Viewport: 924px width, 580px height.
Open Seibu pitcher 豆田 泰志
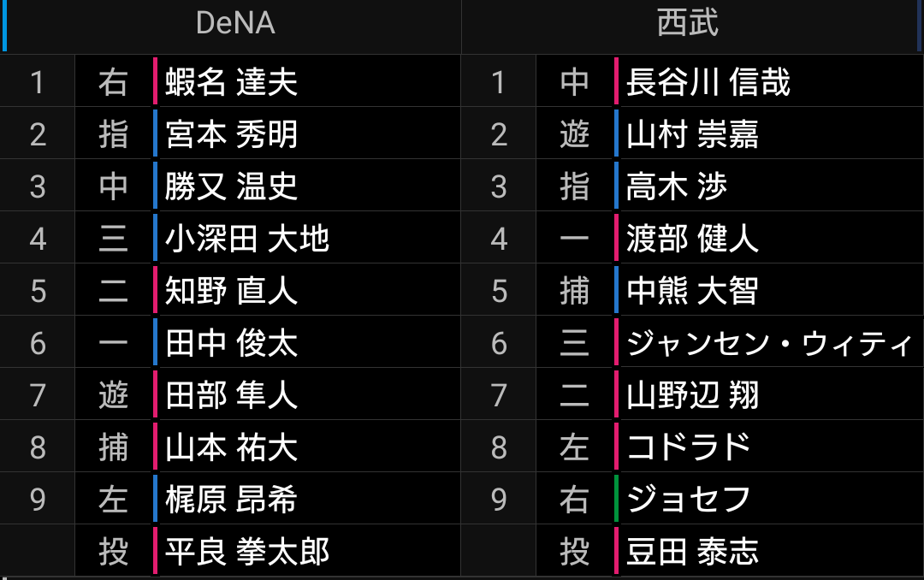coord(692,552)
